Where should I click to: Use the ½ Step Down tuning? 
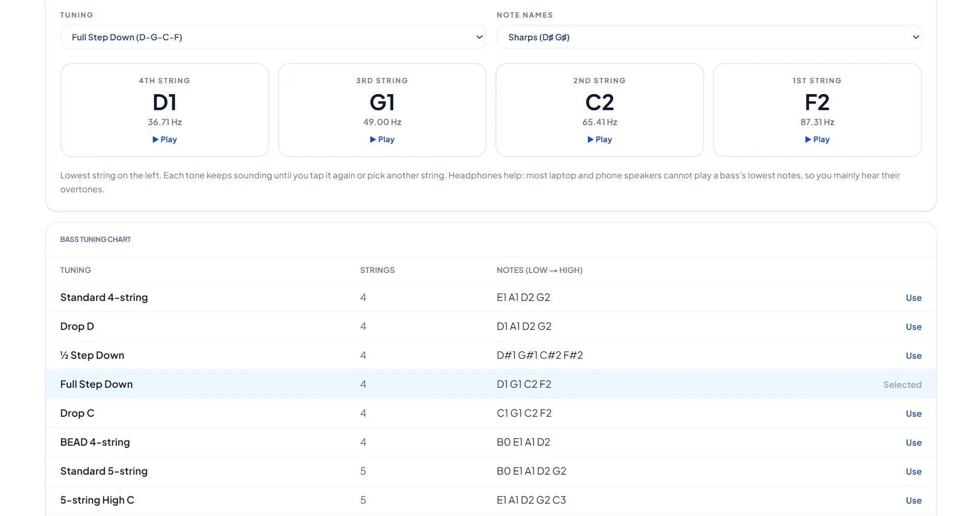coord(913,356)
